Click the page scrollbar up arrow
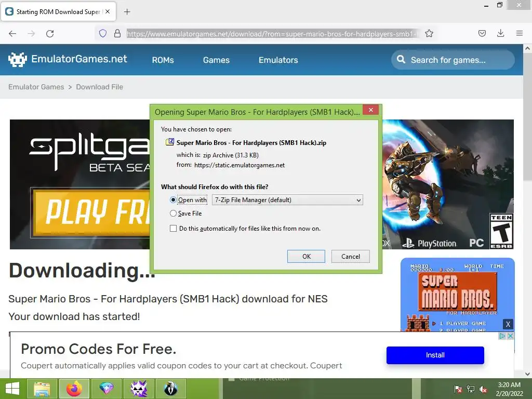Screen dimensions: 532x399 coord(528,48)
